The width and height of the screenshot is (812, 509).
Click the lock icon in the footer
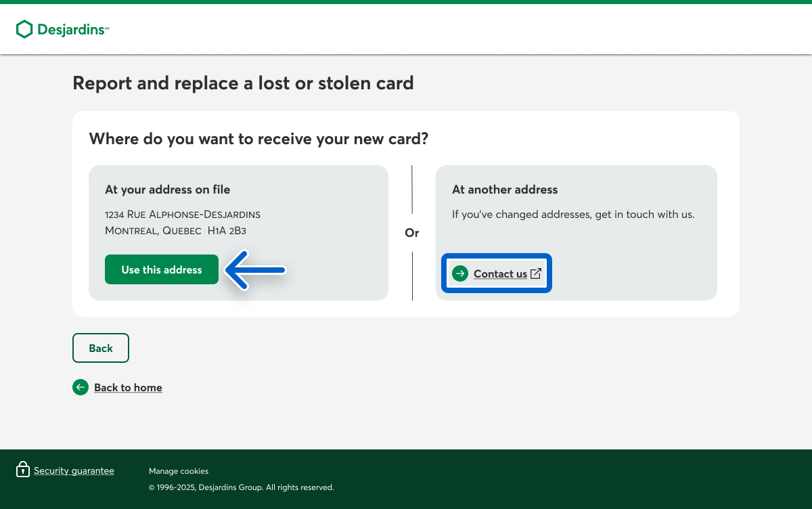point(23,469)
